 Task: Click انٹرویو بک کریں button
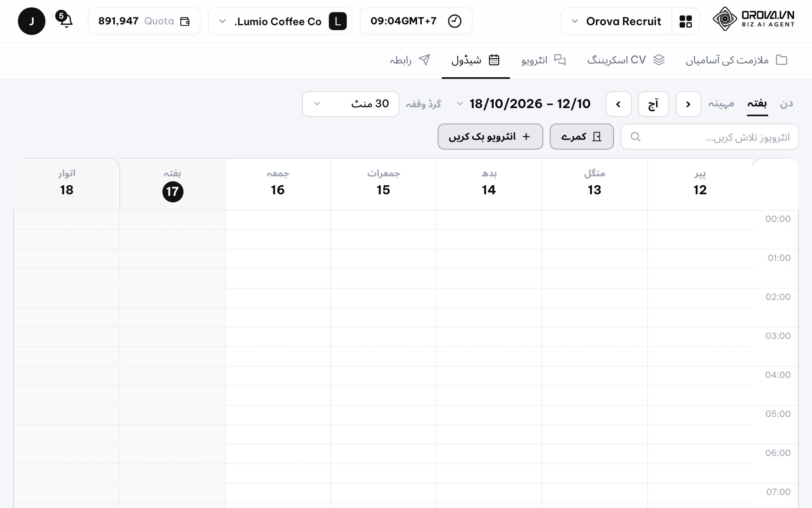[x=490, y=137]
